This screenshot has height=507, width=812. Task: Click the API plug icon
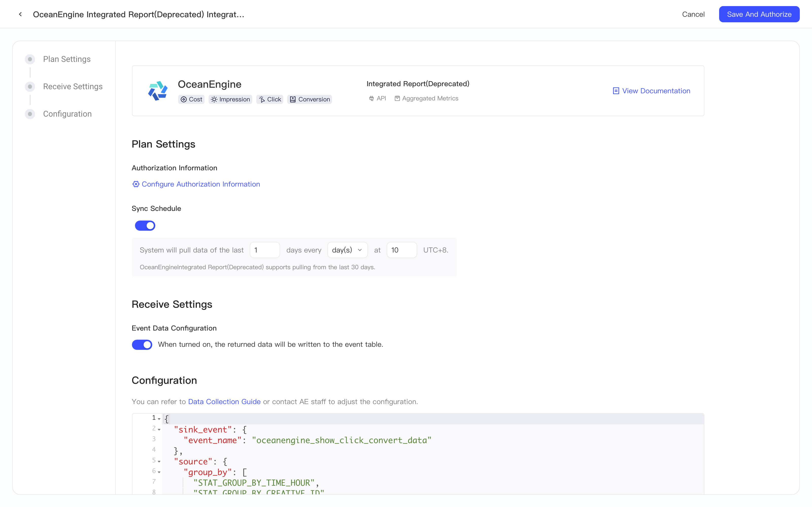tap(371, 99)
